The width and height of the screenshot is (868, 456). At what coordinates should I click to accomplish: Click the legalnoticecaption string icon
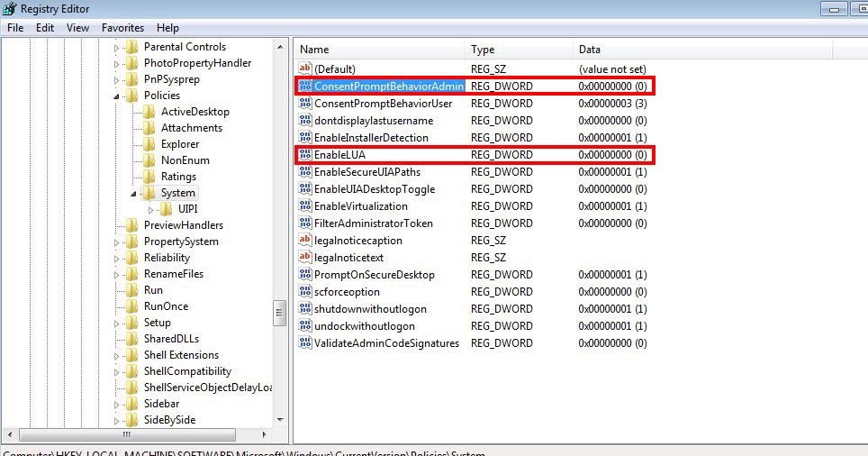click(305, 240)
